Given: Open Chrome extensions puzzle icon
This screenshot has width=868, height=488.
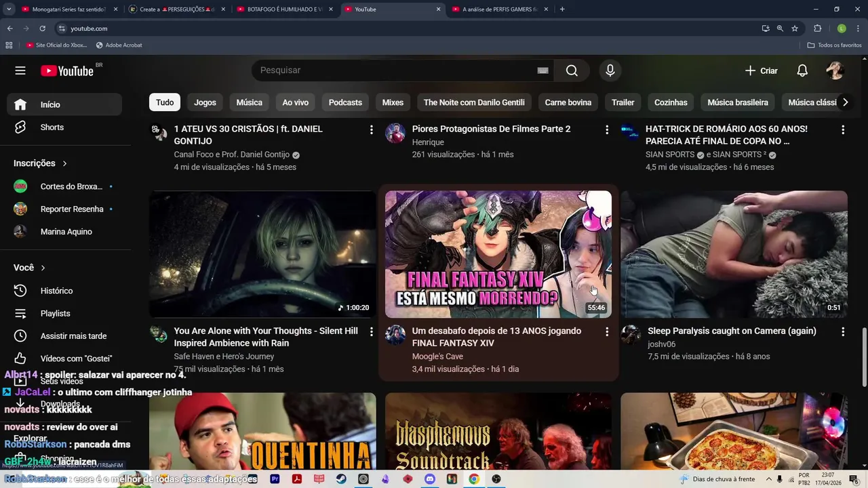Looking at the screenshot, I should [817, 28].
